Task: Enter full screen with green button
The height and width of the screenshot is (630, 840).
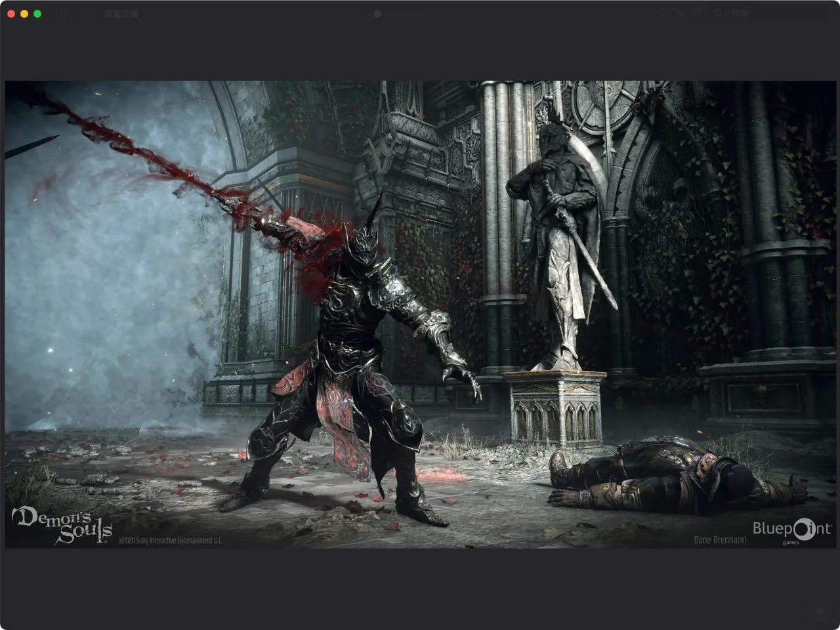Action: coord(37,14)
